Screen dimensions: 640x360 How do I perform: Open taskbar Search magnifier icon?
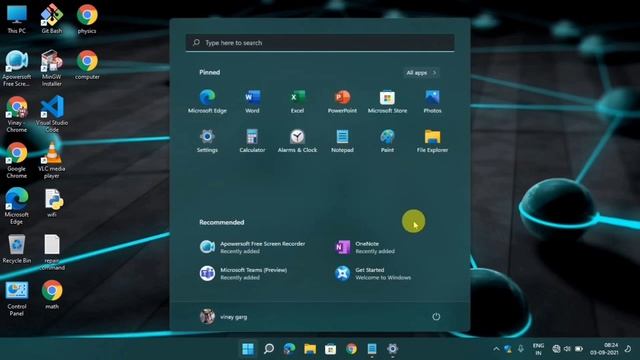269,349
